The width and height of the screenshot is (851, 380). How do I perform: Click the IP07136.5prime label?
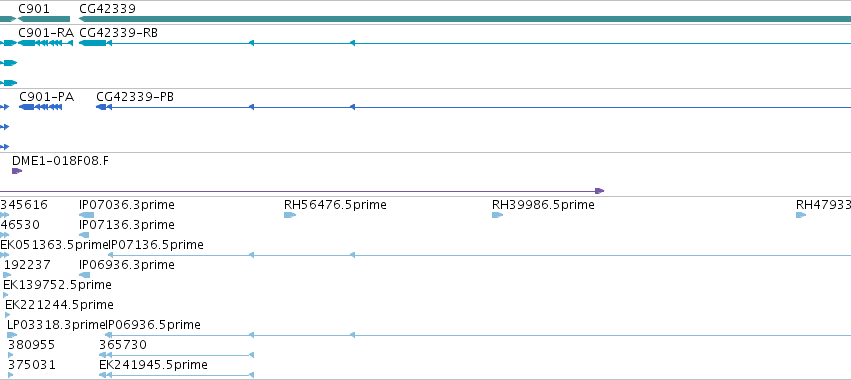[x=155, y=245]
